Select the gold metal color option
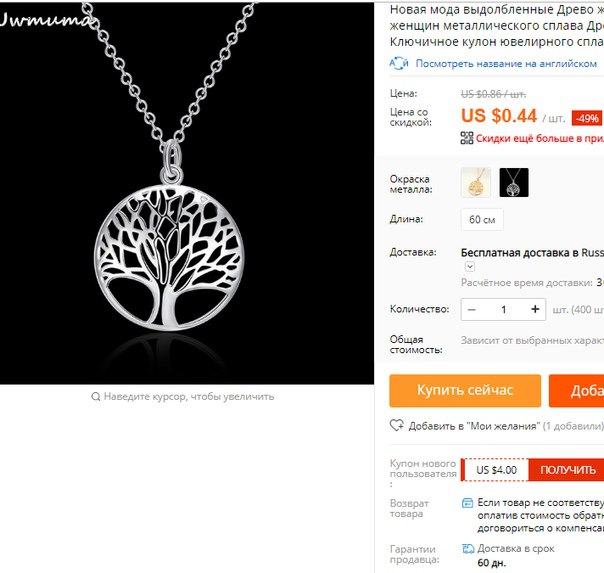The width and height of the screenshot is (604, 573). 476,183
